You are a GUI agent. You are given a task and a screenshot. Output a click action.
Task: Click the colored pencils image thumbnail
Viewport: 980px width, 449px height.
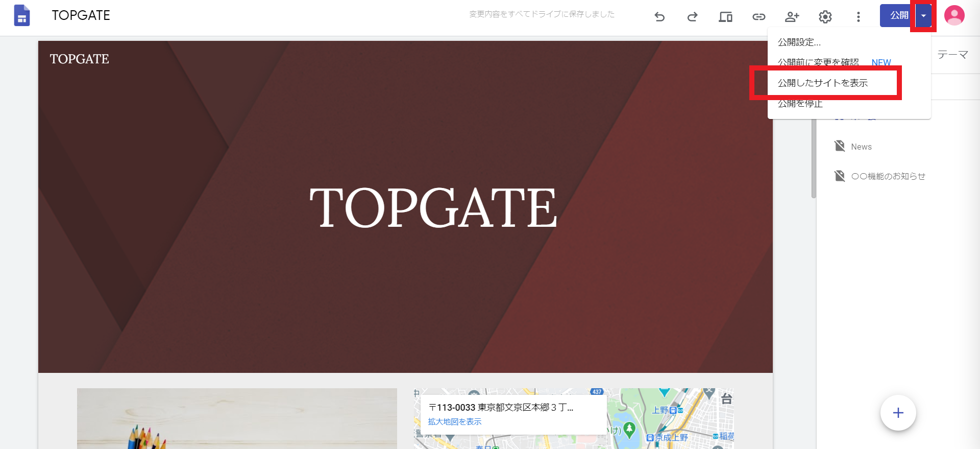237,418
